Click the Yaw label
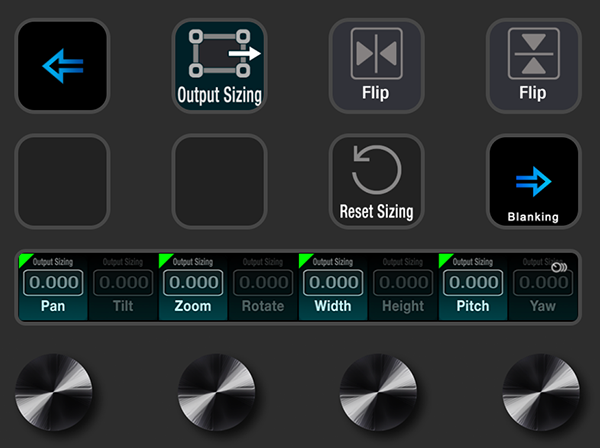 pos(543,306)
